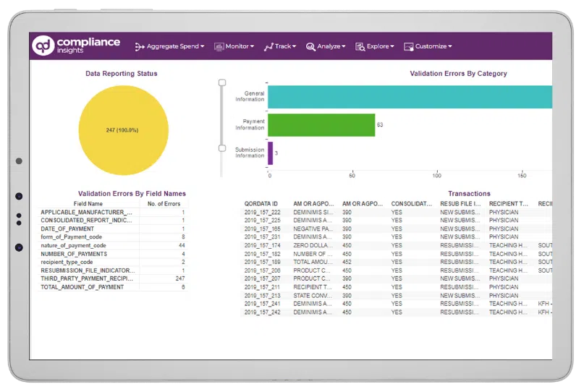Click the NEGATIVE PA... cell
Screen dimensions: 584x392
[x=313, y=229]
